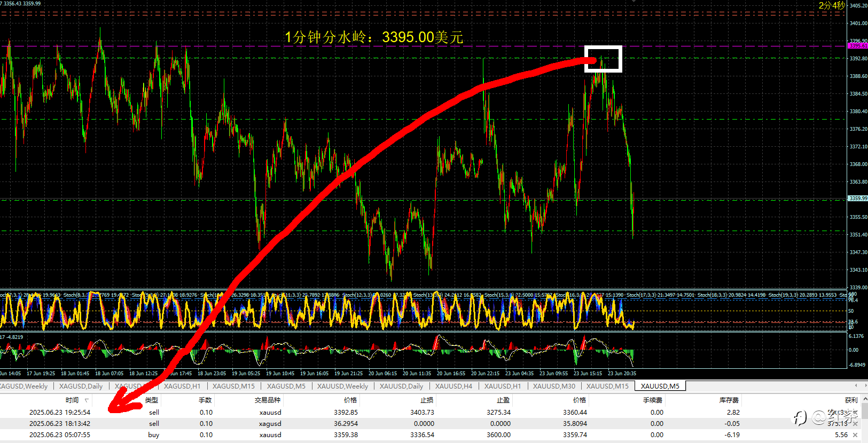Switch to XAUUSD,Weekly chart tab
This screenshot has height=443, width=868.
click(x=342, y=386)
